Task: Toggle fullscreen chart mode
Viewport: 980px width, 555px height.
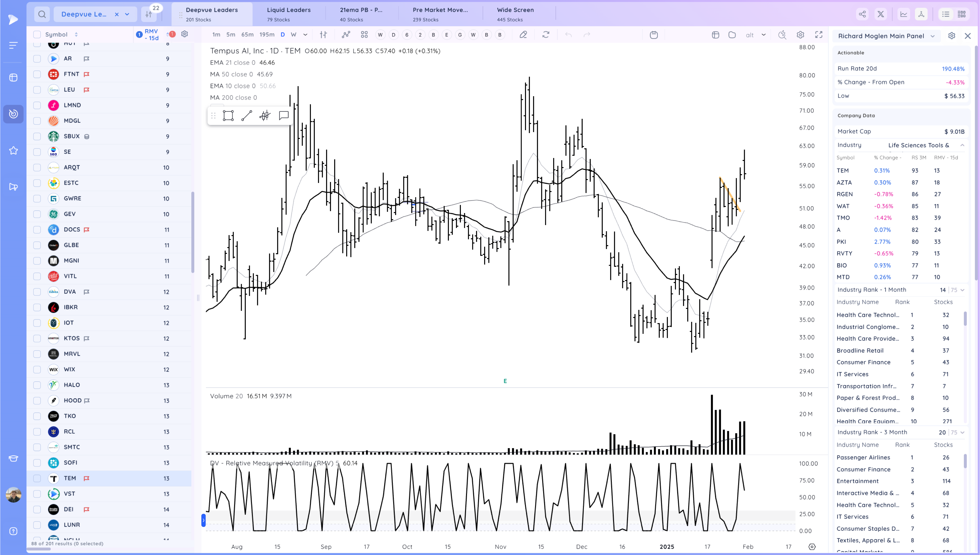Action: pos(818,35)
